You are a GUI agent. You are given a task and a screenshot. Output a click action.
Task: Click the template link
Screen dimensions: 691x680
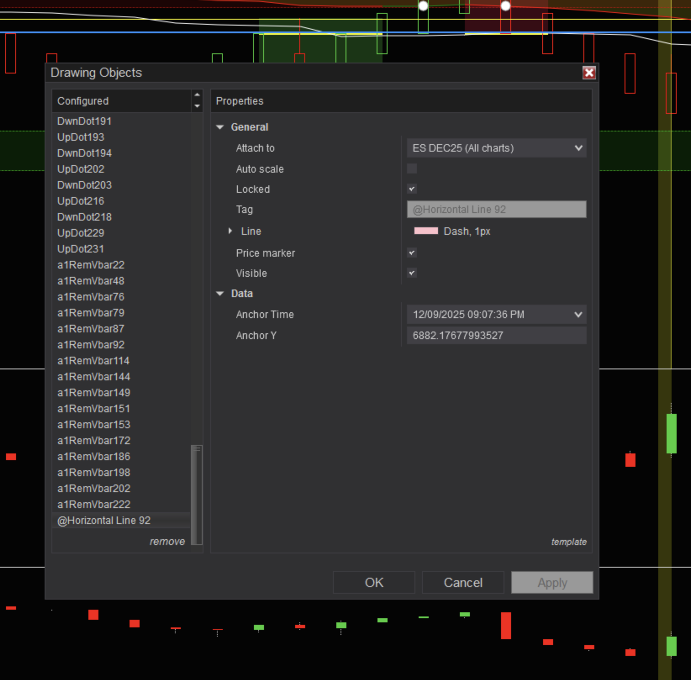(x=568, y=542)
